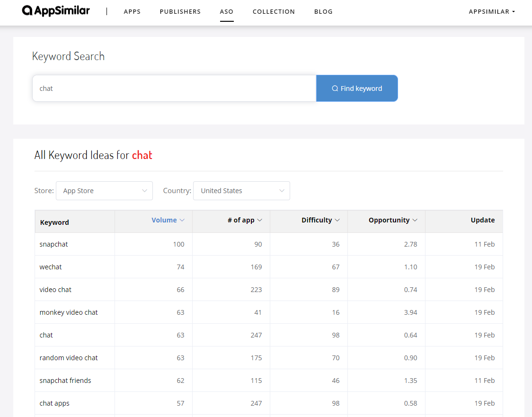The height and width of the screenshot is (417, 532).
Task: Navigate to the BLOG section
Action: (323, 11)
